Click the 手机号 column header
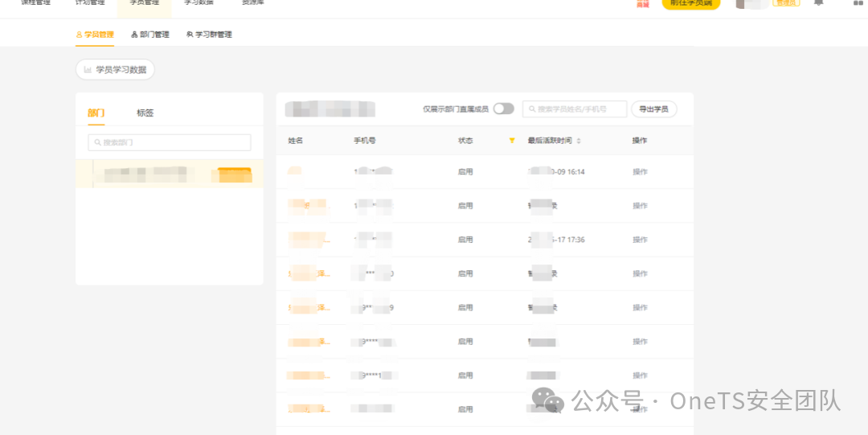Image resolution: width=868 pixels, height=435 pixels. pos(365,141)
